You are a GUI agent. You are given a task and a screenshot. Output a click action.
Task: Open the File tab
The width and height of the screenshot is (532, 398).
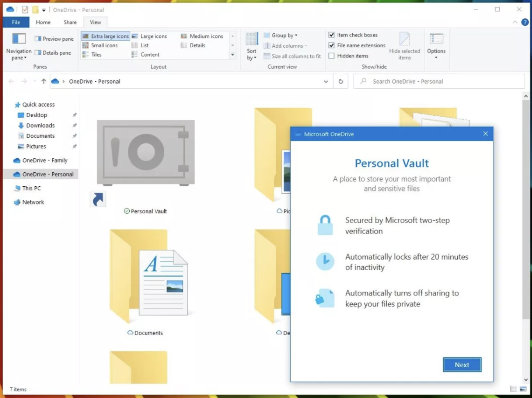[16, 22]
